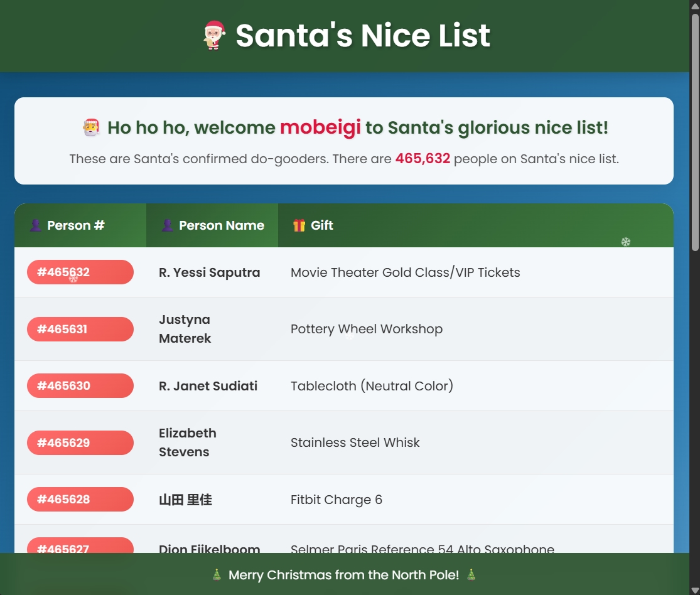Screen dimensions: 700x595
Task: Click the Santa emoji in the welcome banner
Action: click(90, 127)
